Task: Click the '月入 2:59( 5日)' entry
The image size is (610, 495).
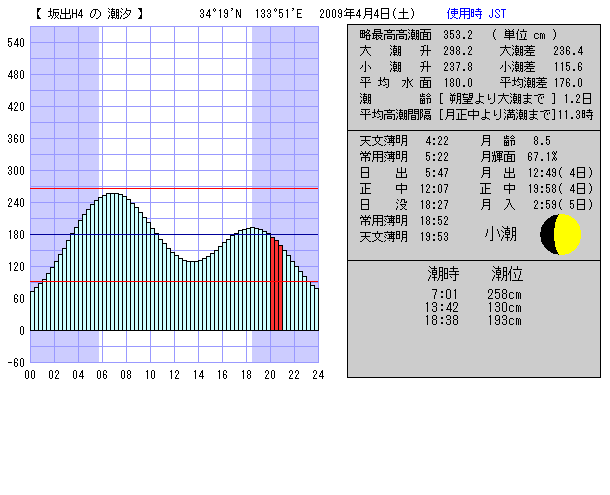Action: click(x=536, y=205)
